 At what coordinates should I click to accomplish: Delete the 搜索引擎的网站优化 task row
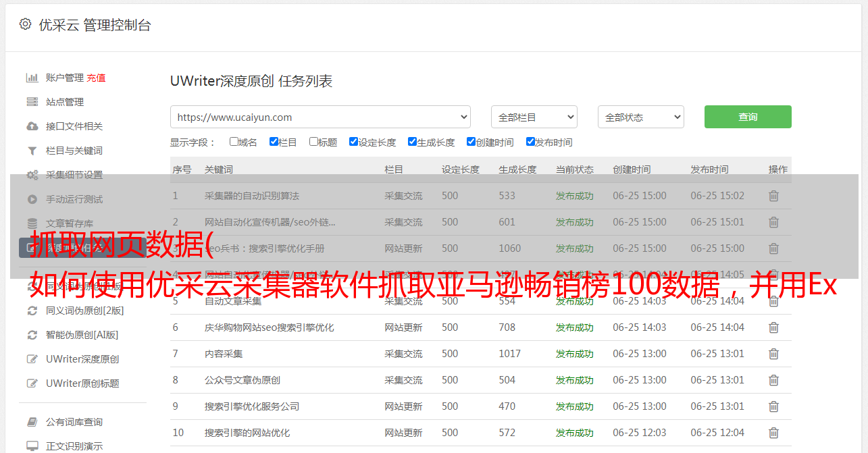point(773,433)
